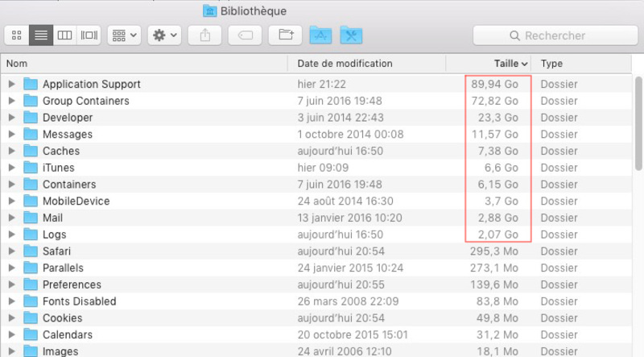
Task: Expand the Preferences folder
Action: 11,284
